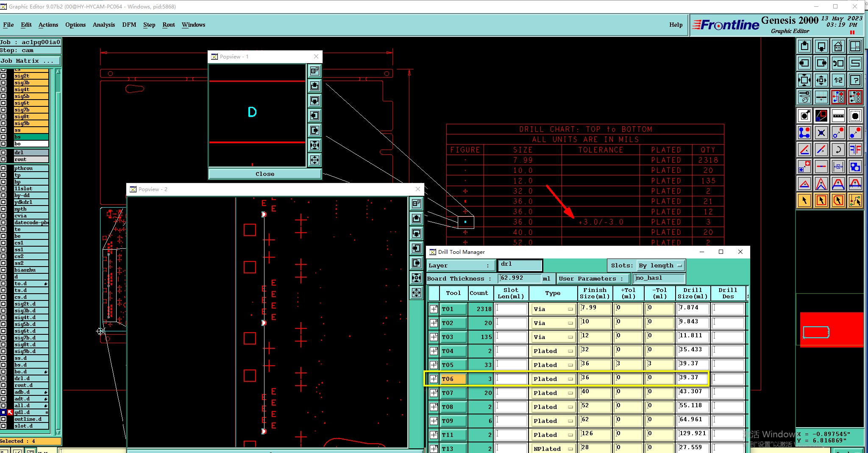Select the ruler measurement tool
Viewport: 868px width, 453px height.
838,116
